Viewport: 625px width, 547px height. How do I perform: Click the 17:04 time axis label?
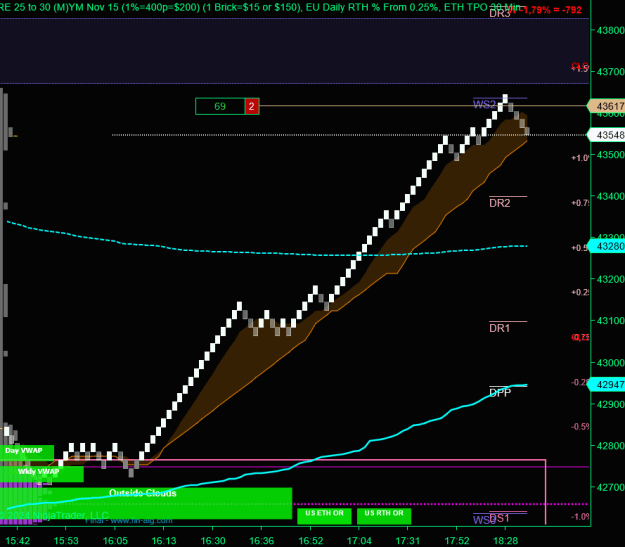pyautogui.click(x=359, y=541)
